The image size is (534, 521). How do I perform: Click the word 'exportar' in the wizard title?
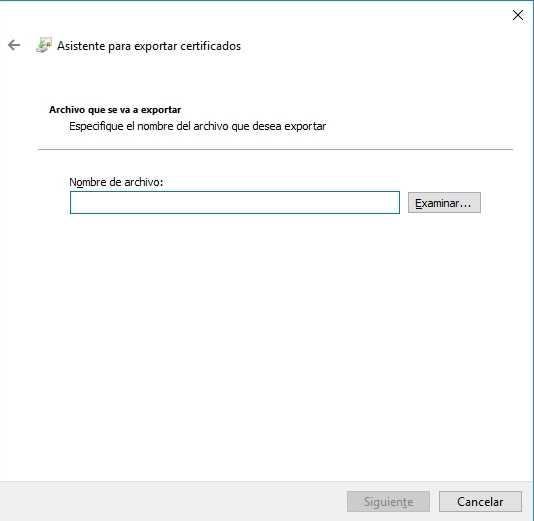pos(156,46)
